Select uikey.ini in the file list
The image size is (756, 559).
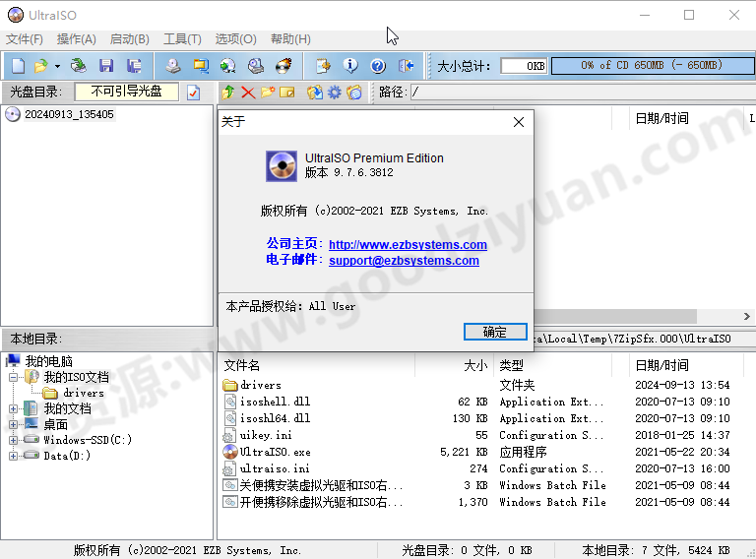[266, 435]
